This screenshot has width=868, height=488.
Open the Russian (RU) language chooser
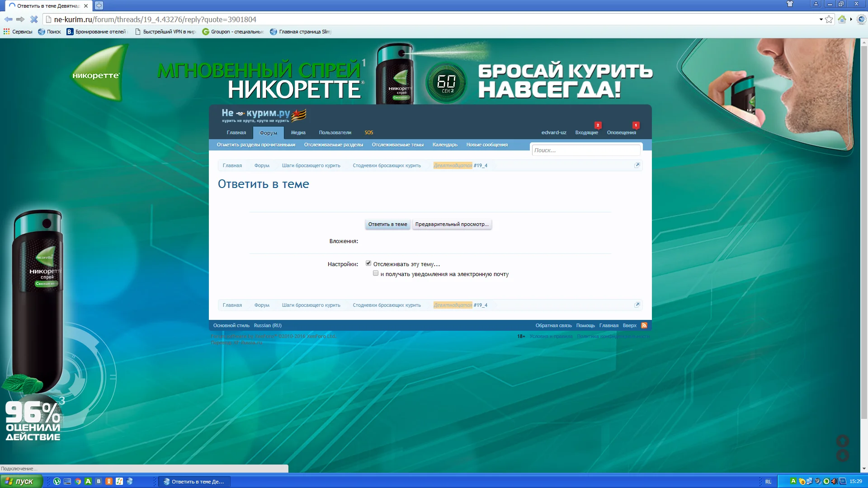coord(268,325)
